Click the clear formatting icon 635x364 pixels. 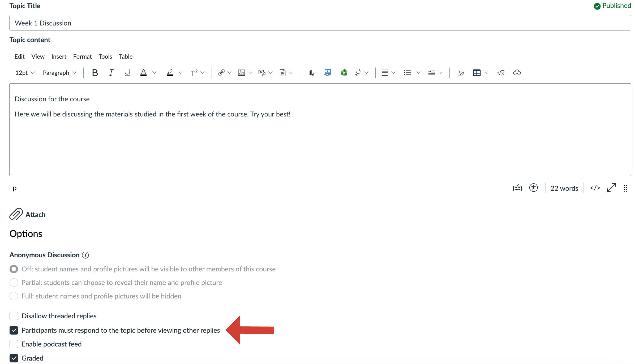pos(461,73)
